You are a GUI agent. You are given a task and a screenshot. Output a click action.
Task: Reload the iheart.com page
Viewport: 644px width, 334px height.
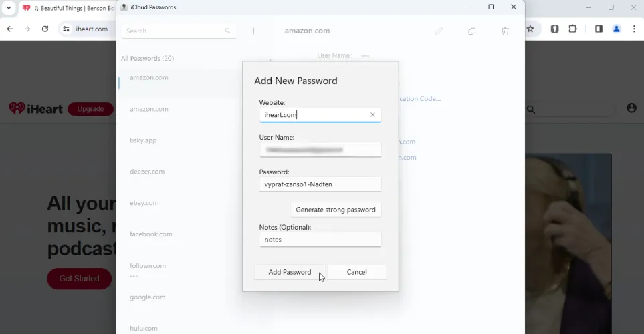45,29
